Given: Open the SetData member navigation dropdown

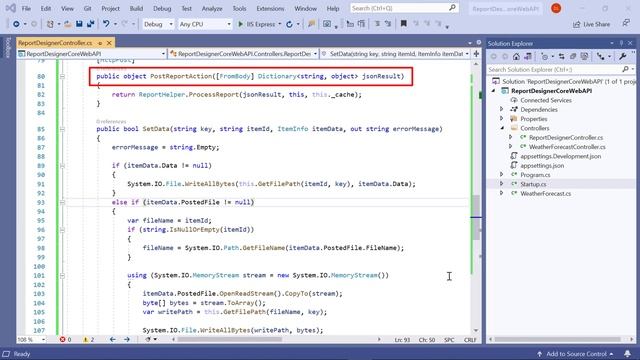Looking at the screenshot, I should click(395, 54).
